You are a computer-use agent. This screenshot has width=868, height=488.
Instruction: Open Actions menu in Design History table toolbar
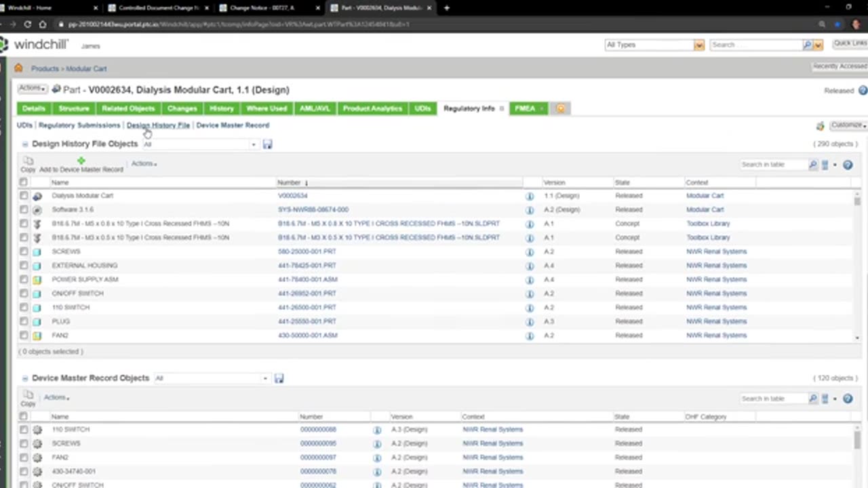click(x=144, y=163)
